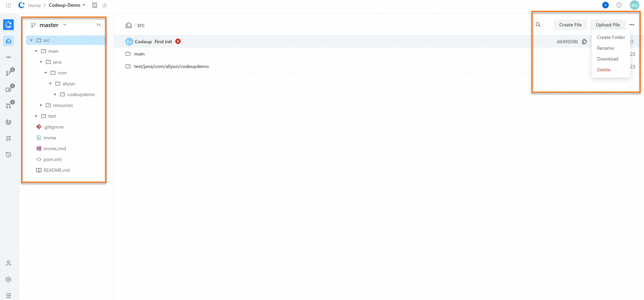The height and width of the screenshot is (300, 644).
Task: Open mvnw.cmd file in tree
Action: coord(55,148)
